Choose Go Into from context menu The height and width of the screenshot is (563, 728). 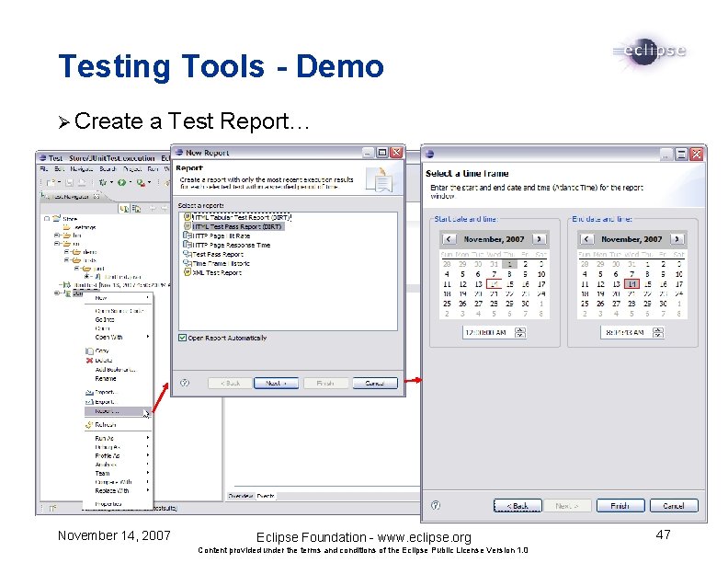[x=105, y=319]
